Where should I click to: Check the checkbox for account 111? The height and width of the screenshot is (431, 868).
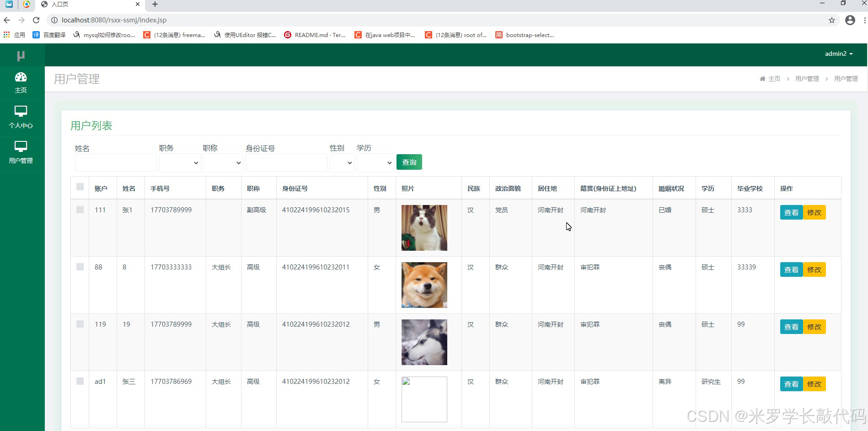[x=80, y=209]
